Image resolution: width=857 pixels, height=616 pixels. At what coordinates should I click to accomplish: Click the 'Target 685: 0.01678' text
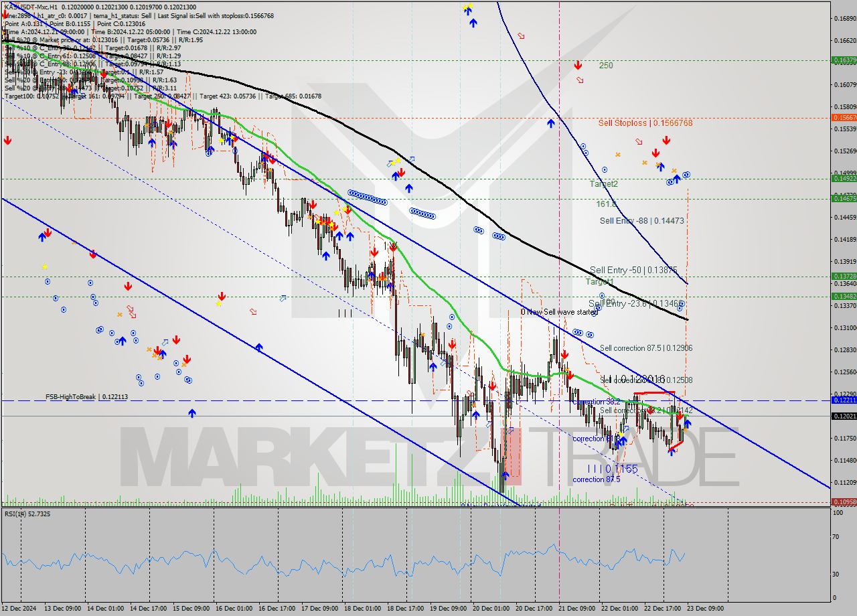pyautogui.click(x=293, y=96)
